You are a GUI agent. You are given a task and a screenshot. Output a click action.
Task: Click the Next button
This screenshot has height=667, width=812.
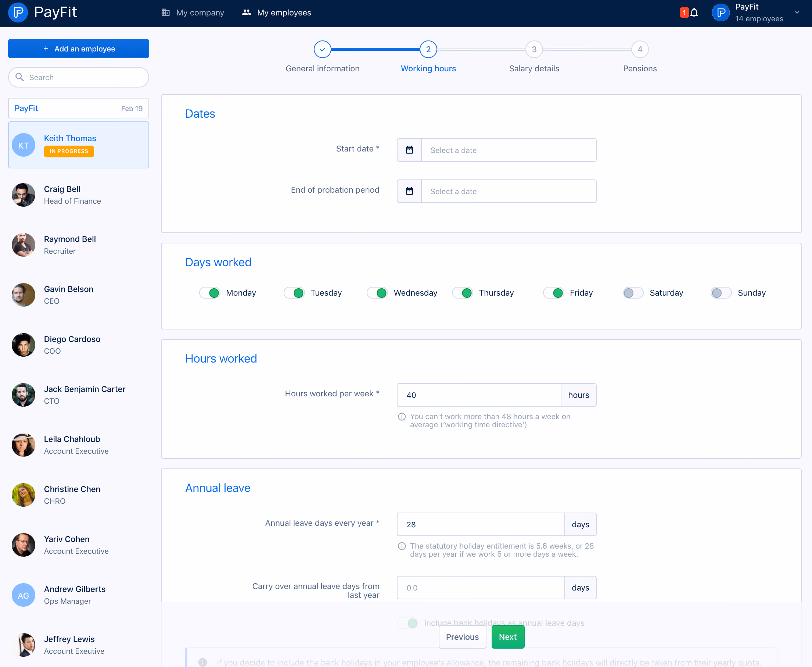[x=507, y=636]
